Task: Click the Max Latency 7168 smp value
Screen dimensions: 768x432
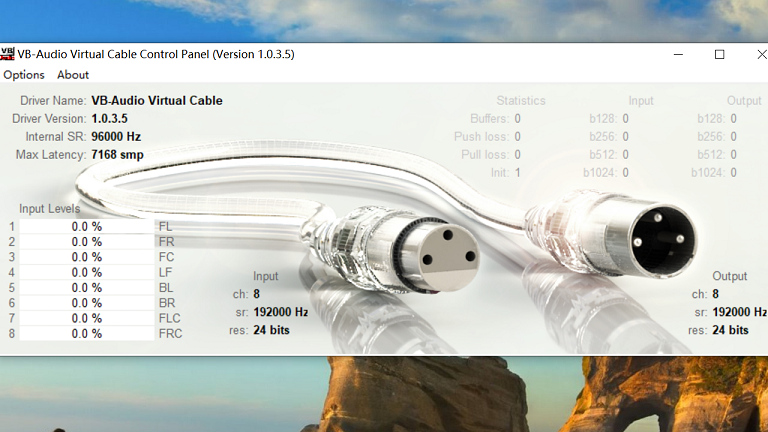Action: click(x=118, y=155)
